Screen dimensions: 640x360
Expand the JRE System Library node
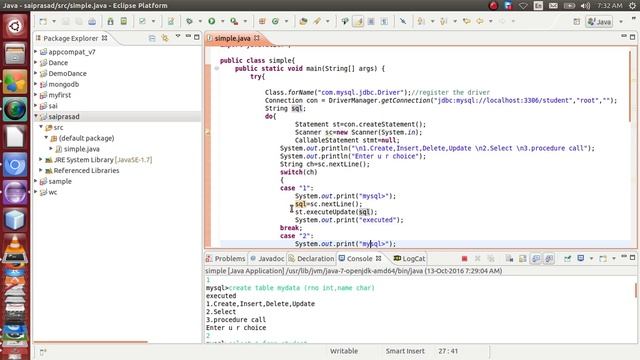click(x=41, y=160)
